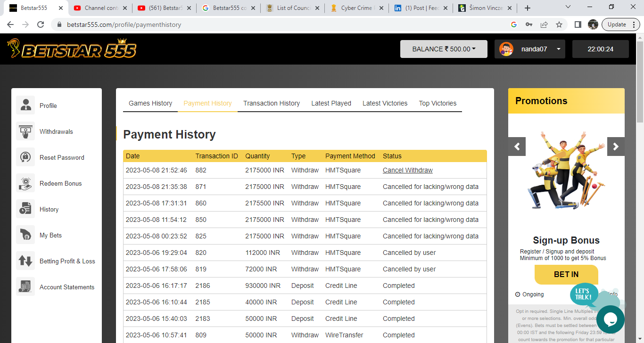Click the Cancel Withdraw link
This screenshot has height=343, width=644.
coord(407,170)
